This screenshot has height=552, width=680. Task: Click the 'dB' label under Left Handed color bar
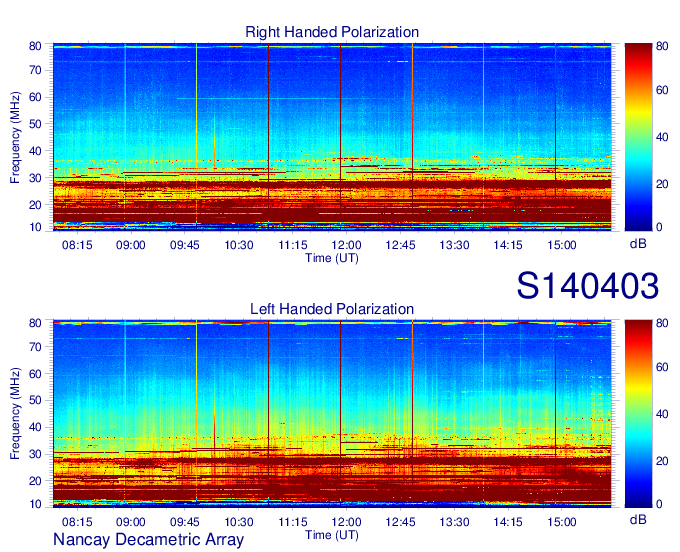[x=638, y=519]
